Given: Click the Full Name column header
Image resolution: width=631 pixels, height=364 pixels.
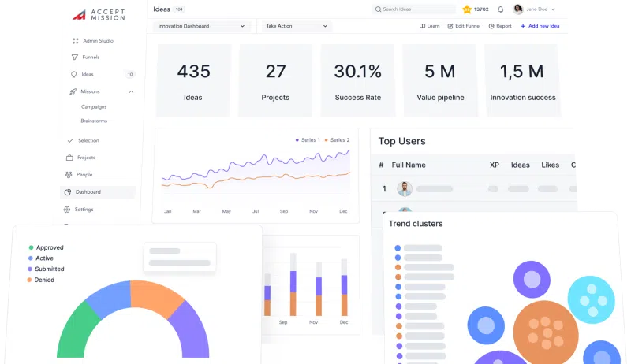Looking at the screenshot, I should 409,165.
